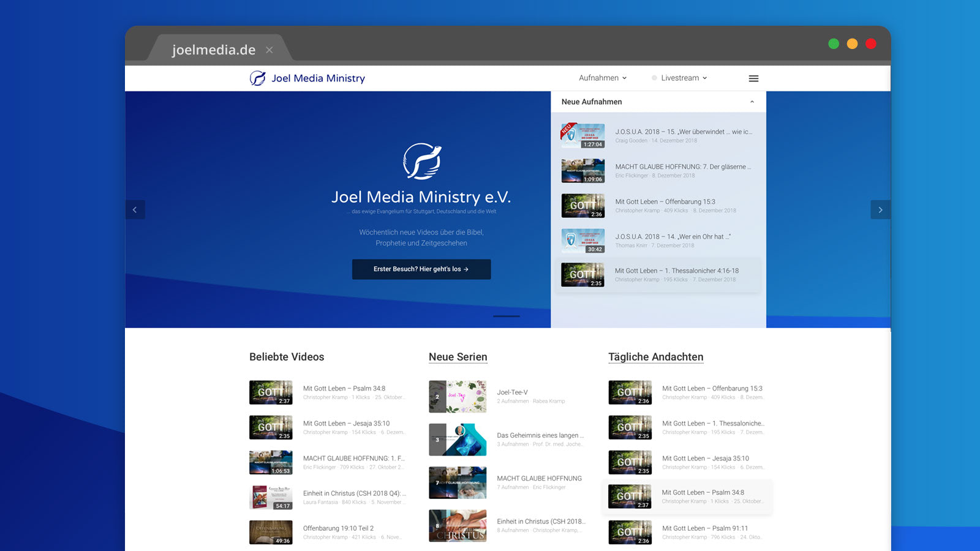Go to the next slide arrow
980x551 pixels.
(880, 210)
